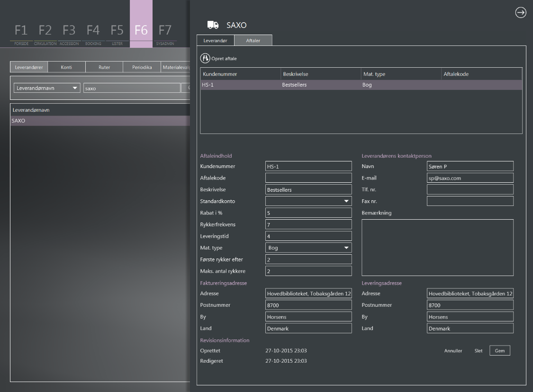Expand the Mat. type dropdown showing Bog
This screenshot has height=392, width=533.
click(x=308, y=248)
